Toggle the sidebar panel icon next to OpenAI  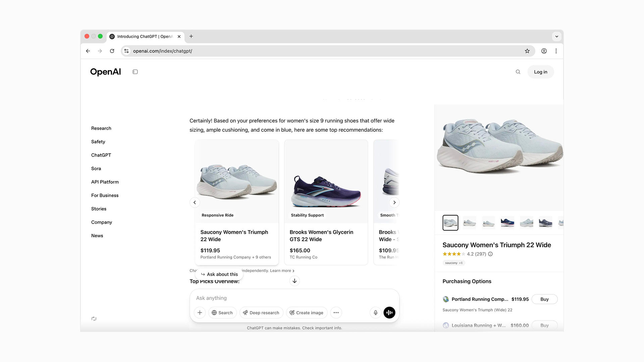135,72
